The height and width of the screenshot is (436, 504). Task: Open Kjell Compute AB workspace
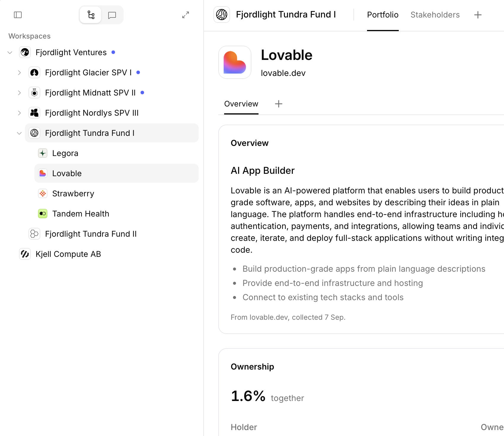[68, 254]
